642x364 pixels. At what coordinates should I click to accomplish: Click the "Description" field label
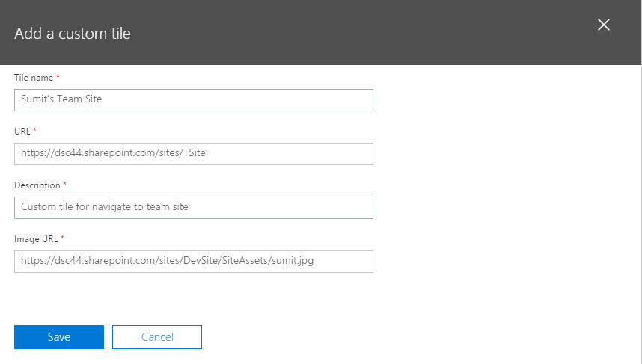37,185
